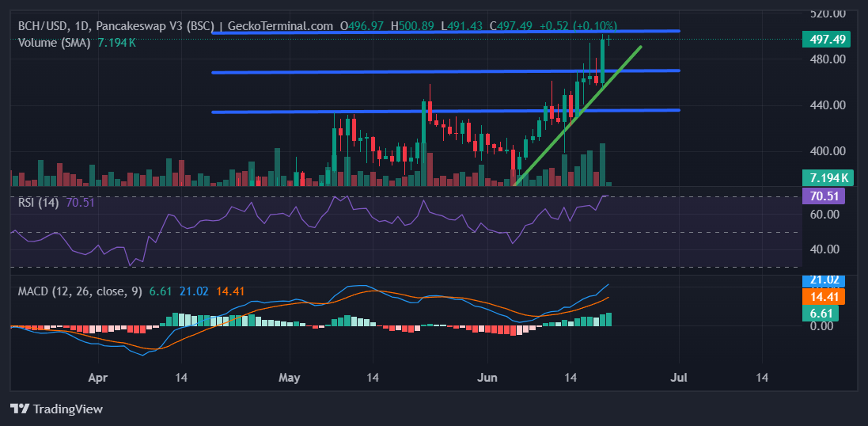Click the RSI legend value 70.51
Screen dimensions: 868x426
[80, 202]
